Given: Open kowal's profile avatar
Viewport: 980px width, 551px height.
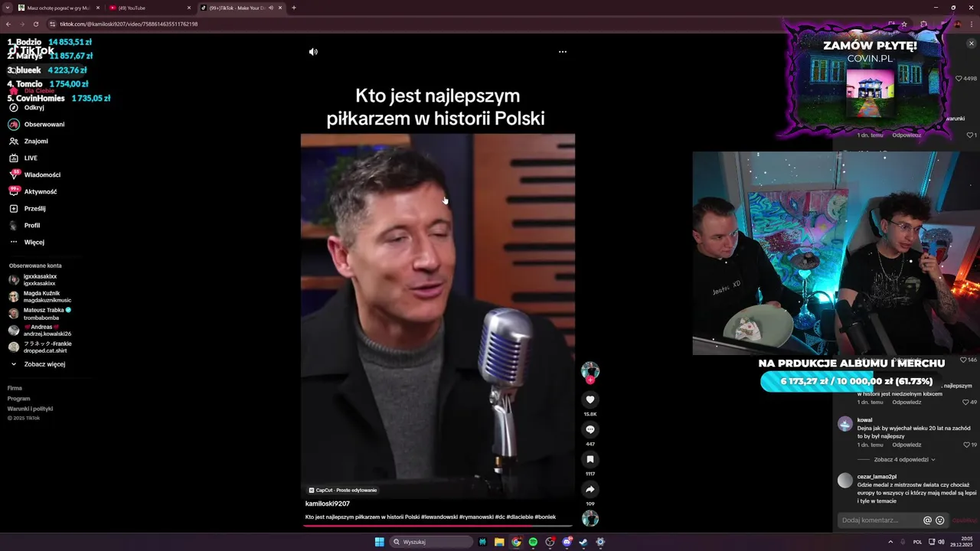Looking at the screenshot, I should (844, 424).
